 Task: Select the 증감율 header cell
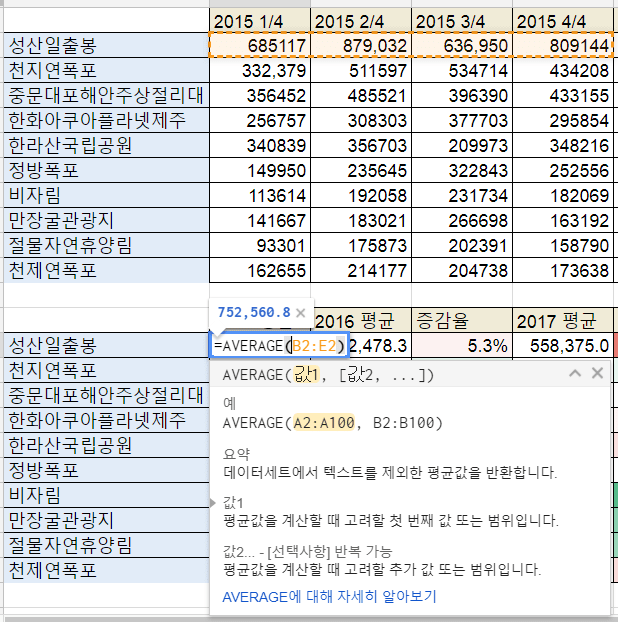point(462,321)
